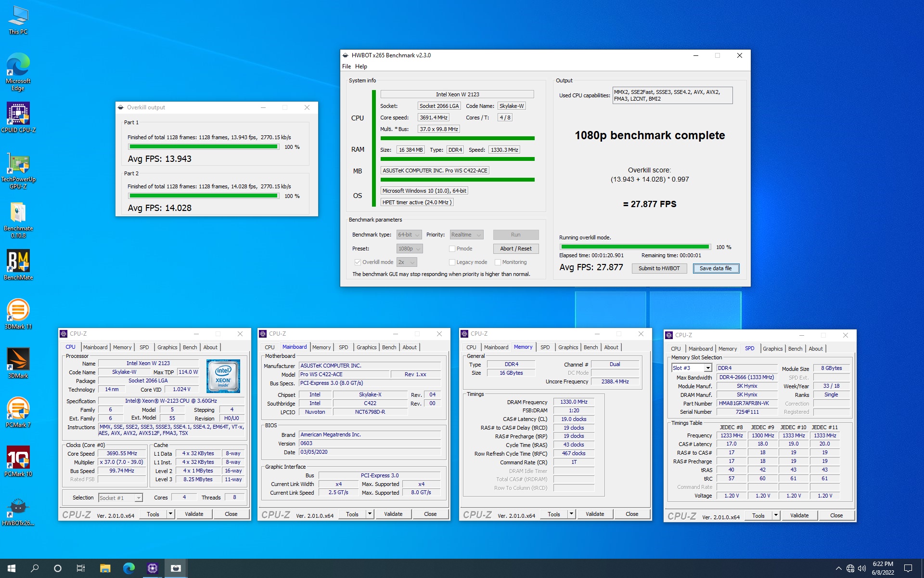Click Core speed 3691.4 MHz field

(434, 118)
